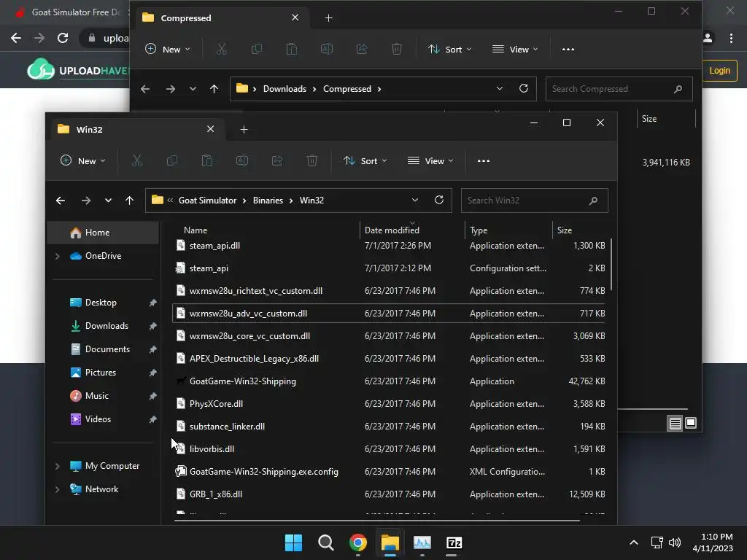Open clock and date in taskbar
Viewport: 747px width, 560px height.
(x=713, y=542)
